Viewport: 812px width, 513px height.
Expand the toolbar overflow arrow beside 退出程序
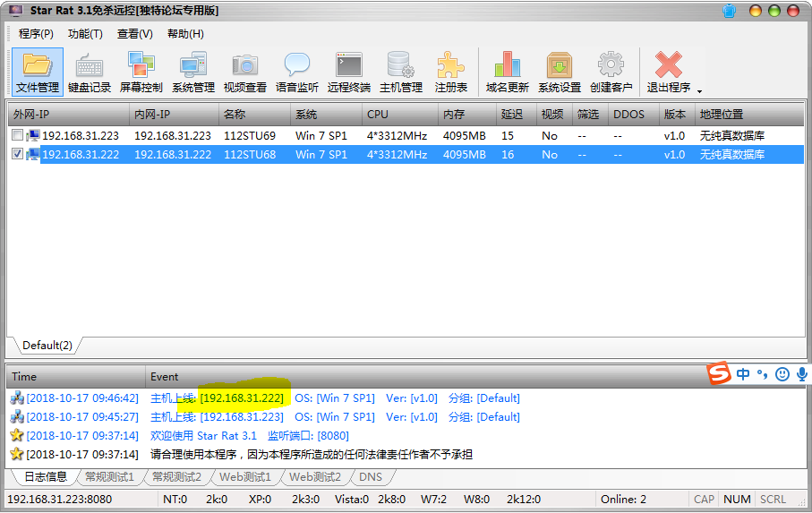pos(699,91)
